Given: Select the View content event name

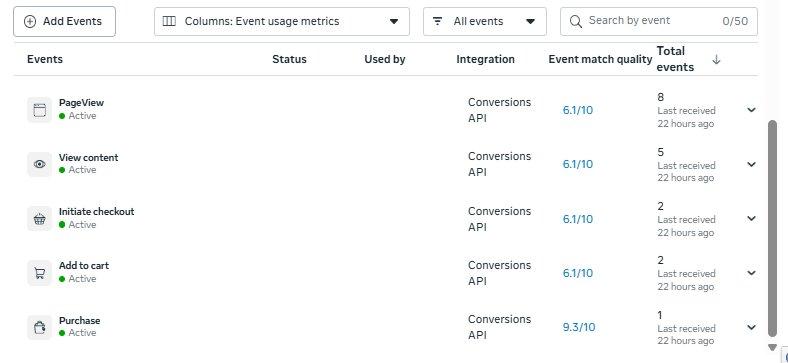Looking at the screenshot, I should [x=88, y=157].
